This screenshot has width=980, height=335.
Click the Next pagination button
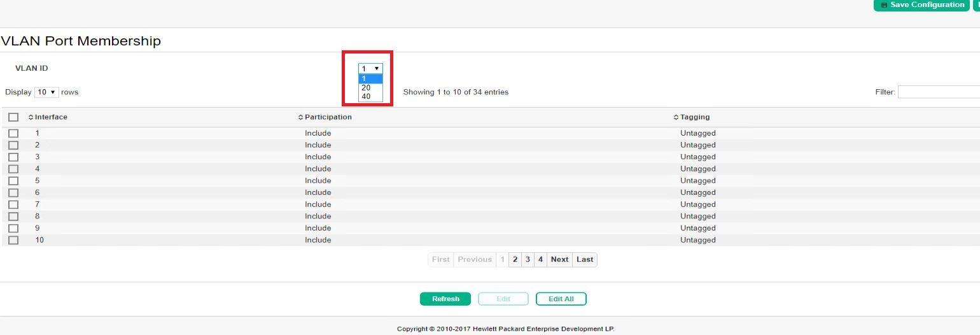click(x=559, y=259)
